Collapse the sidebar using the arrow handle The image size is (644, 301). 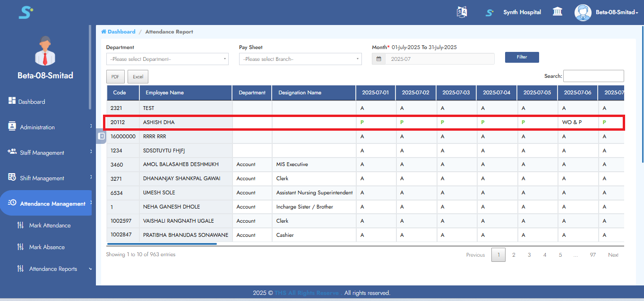coord(101,136)
